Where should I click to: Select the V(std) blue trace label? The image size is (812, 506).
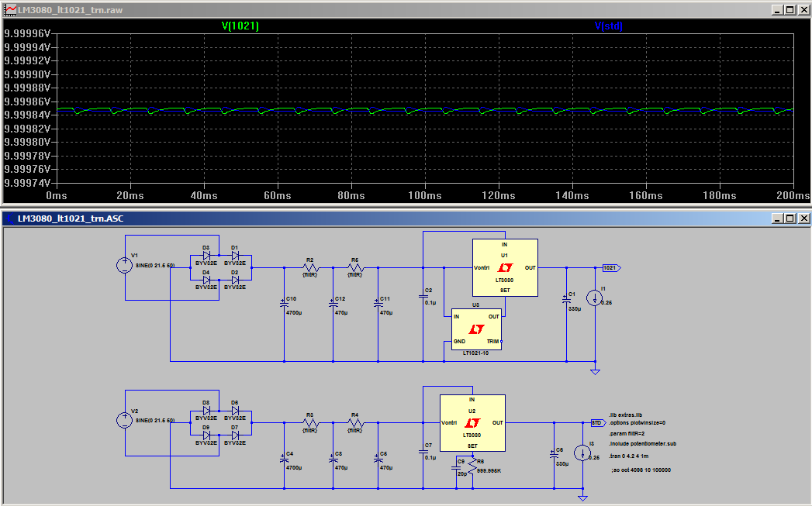pyautogui.click(x=609, y=26)
